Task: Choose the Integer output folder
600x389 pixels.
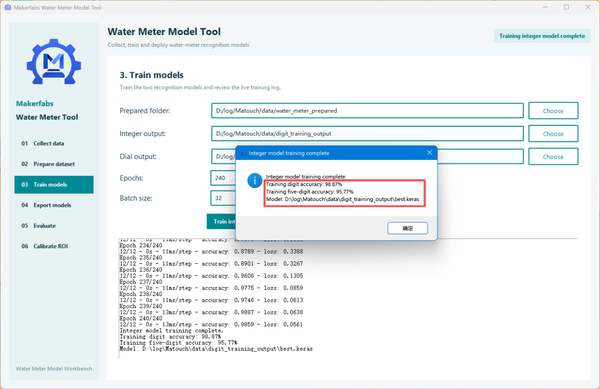Action: (553, 134)
